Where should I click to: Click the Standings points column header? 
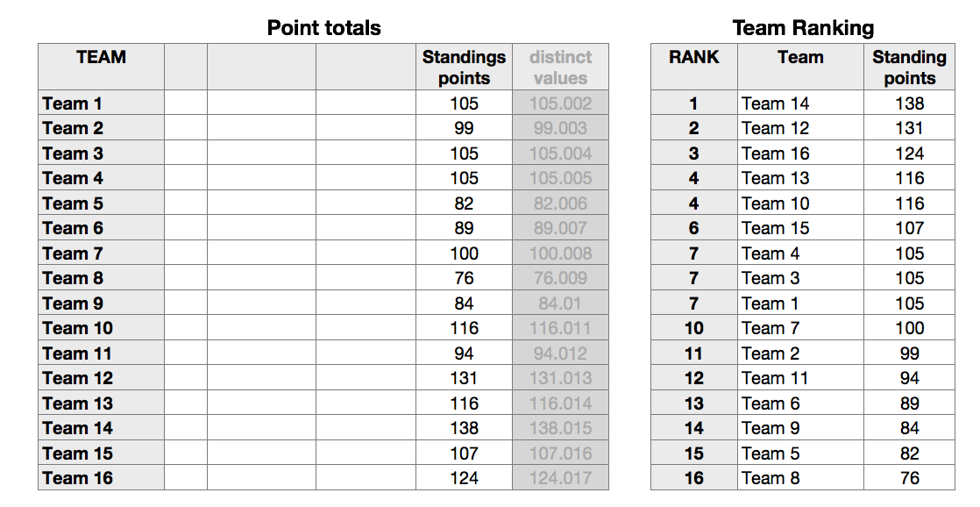(464, 68)
